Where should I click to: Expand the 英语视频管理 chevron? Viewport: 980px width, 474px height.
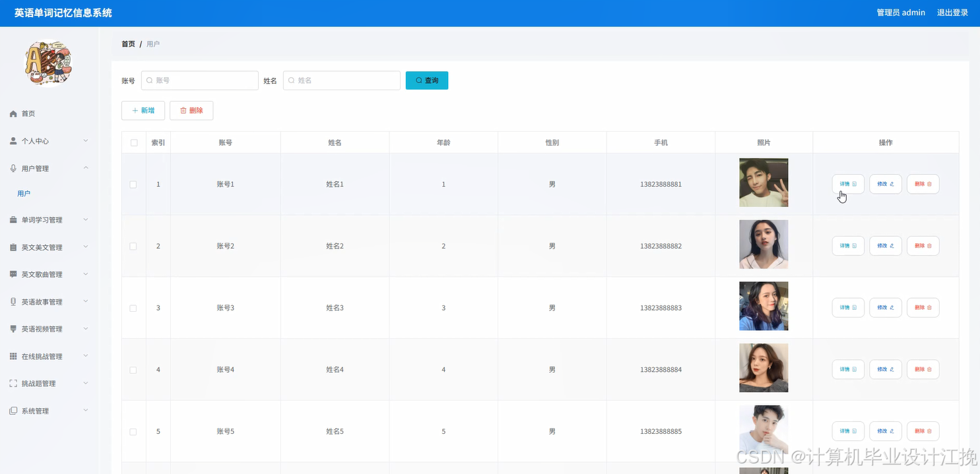[86, 328]
